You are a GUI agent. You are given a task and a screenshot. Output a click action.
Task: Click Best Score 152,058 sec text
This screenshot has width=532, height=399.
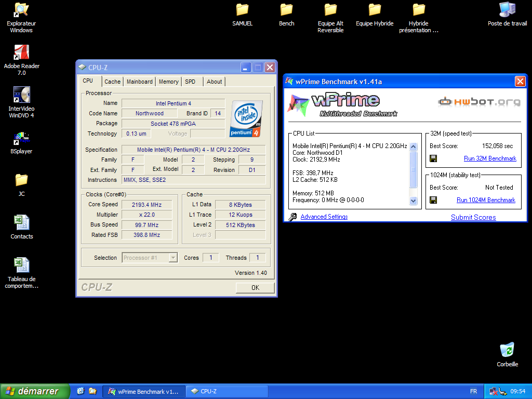497,146
